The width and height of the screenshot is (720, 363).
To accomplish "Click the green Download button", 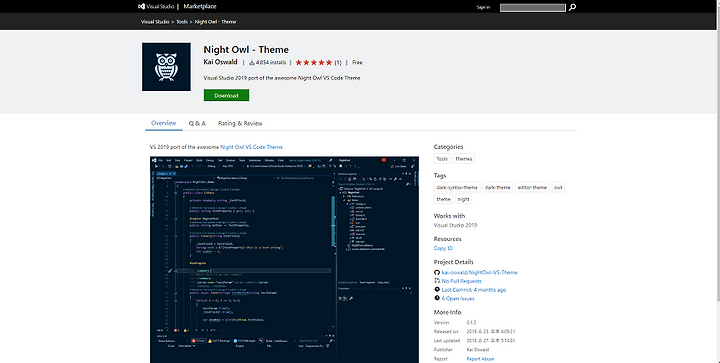I will (x=226, y=95).
